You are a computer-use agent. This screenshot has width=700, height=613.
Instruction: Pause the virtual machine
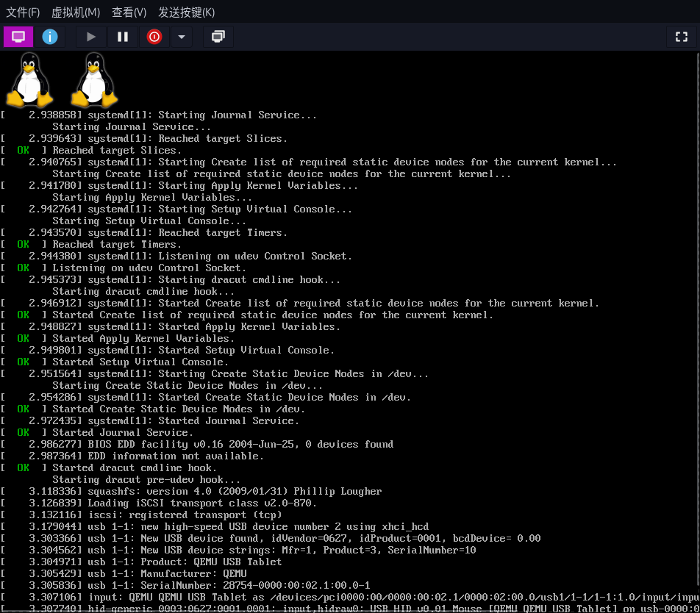click(123, 37)
